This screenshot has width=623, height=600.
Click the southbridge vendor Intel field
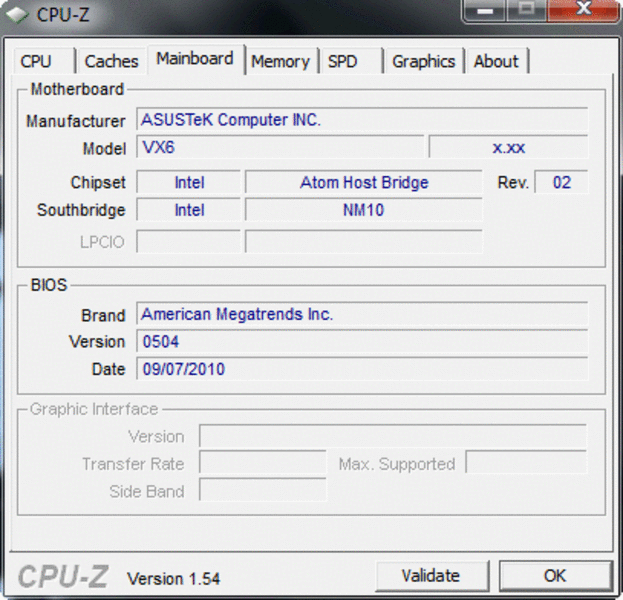(189, 209)
